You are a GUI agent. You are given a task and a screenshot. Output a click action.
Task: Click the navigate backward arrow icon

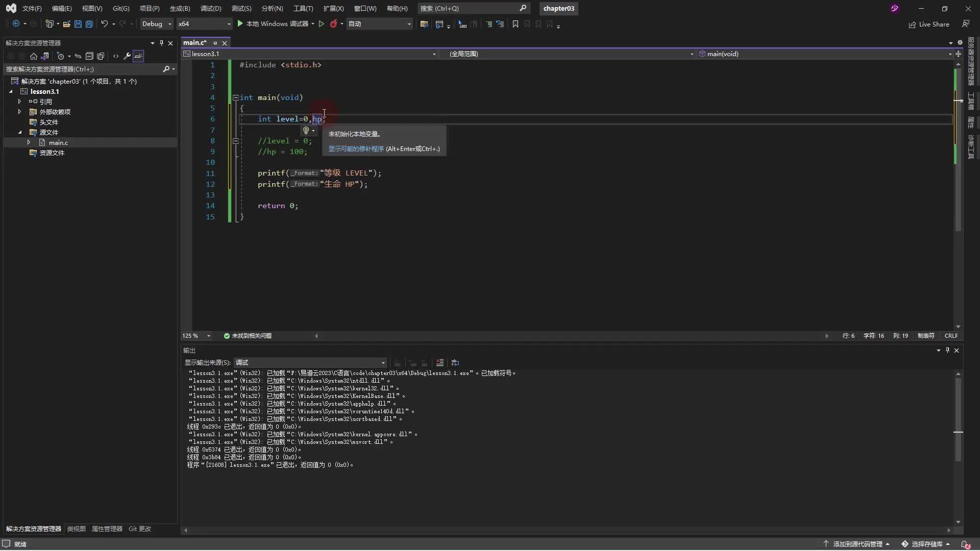[16, 24]
